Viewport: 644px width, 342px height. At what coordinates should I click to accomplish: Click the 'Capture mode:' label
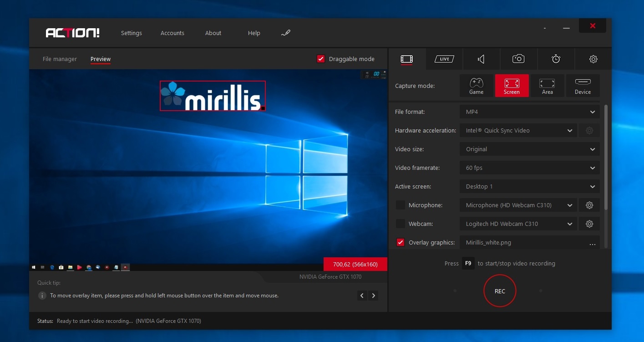[x=415, y=86]
